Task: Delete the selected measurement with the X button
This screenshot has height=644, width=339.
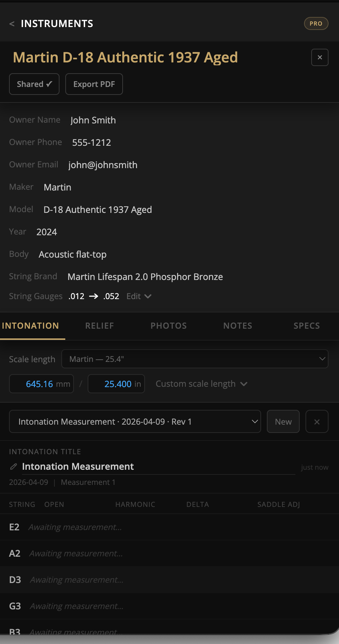Action: click(317, 421)
